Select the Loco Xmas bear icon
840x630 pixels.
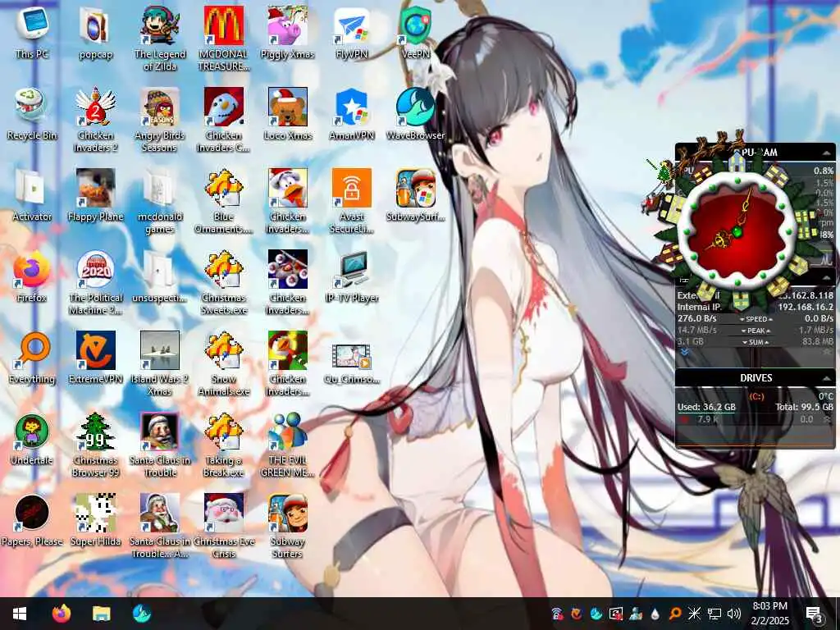288,114
